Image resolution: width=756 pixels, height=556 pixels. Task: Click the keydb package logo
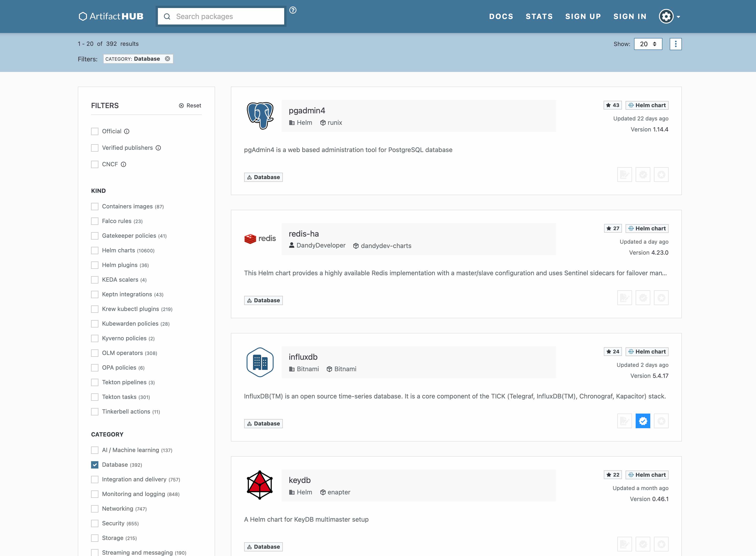[260, 485]
